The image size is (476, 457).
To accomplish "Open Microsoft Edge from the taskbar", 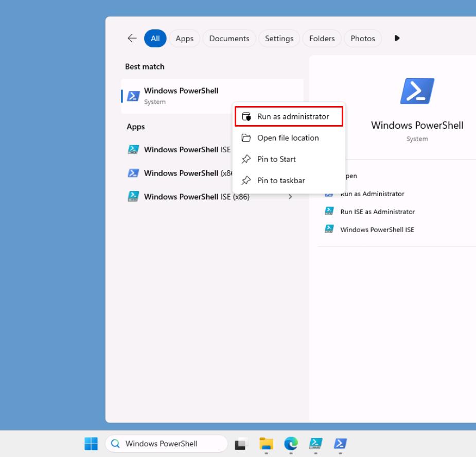I will tap(291, 444).
